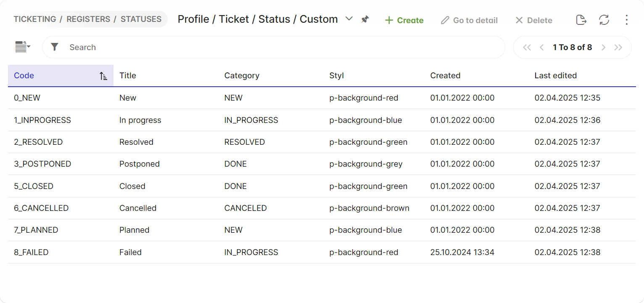This screenshot has height=303, width=644.
Task: Refresh the statuses list
Action: pyautogui.click(x=604, y=19)
